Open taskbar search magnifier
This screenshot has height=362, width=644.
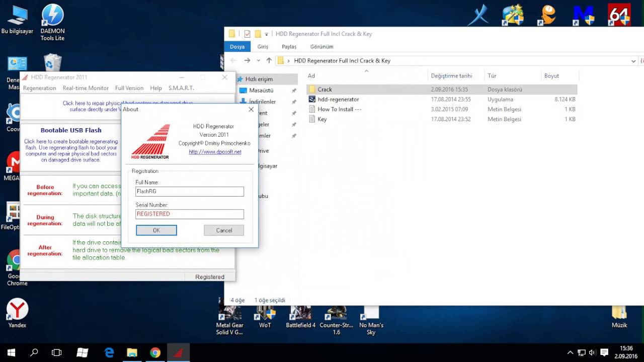34,352
